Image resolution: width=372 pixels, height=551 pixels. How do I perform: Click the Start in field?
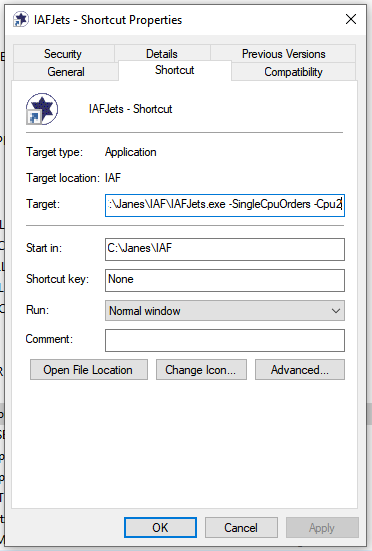click(x=225, y=249)
